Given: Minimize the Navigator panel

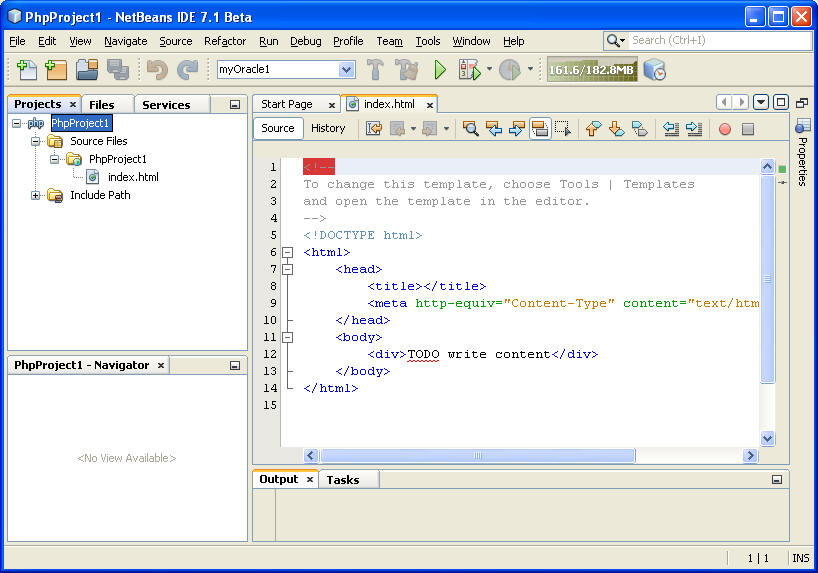Looking at the screenshot, I should (x=235, y=366).
